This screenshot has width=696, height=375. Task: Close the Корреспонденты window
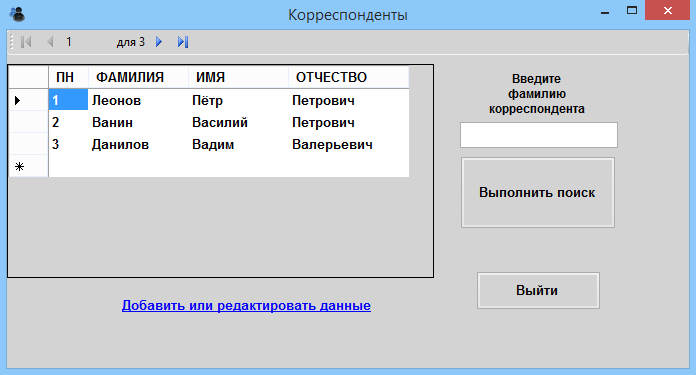[667, 11]
